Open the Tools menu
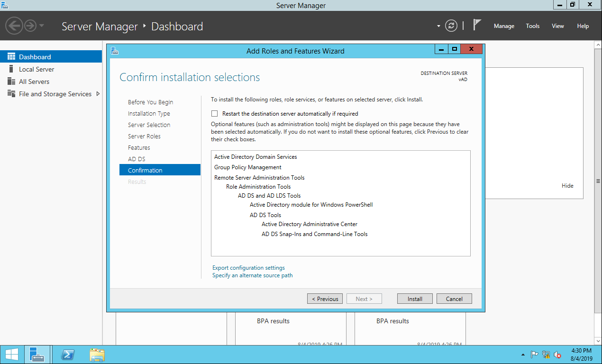 [x=533, y=26]
